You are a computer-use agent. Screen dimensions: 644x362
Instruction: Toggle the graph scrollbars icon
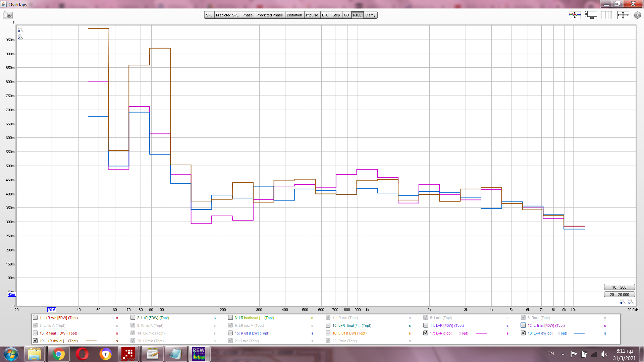tap(591, 15)
